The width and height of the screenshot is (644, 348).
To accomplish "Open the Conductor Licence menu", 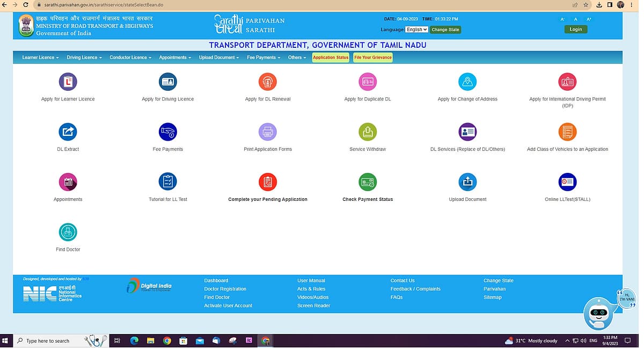I will (x=130, y=57).
